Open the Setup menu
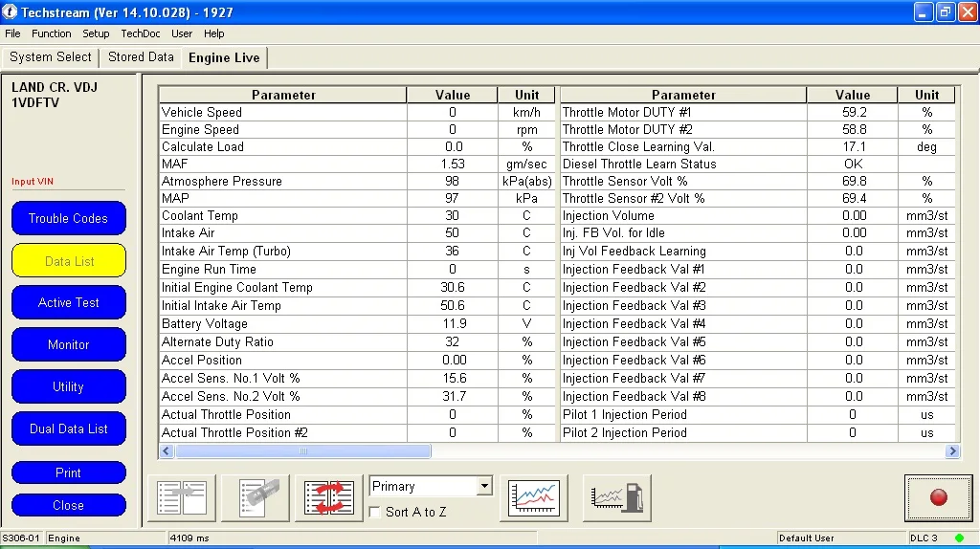980x549 pixels. (96, 33)
